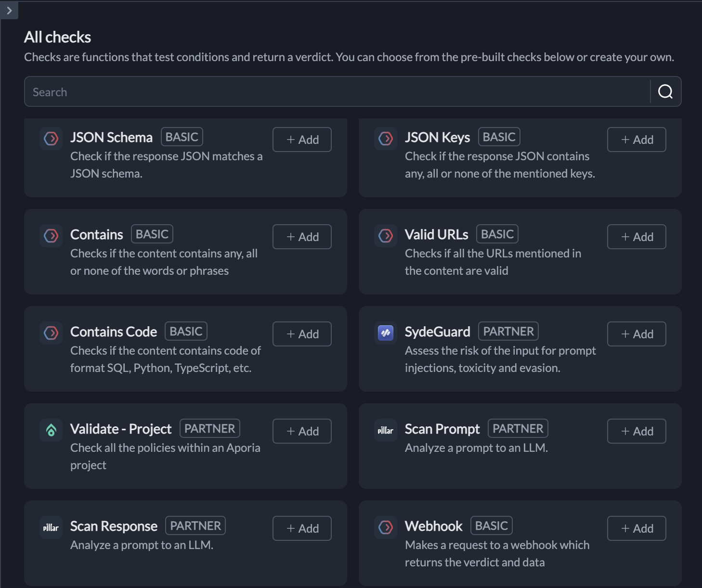
Task: Add the SydeGuard check
Action: [637, 334]
